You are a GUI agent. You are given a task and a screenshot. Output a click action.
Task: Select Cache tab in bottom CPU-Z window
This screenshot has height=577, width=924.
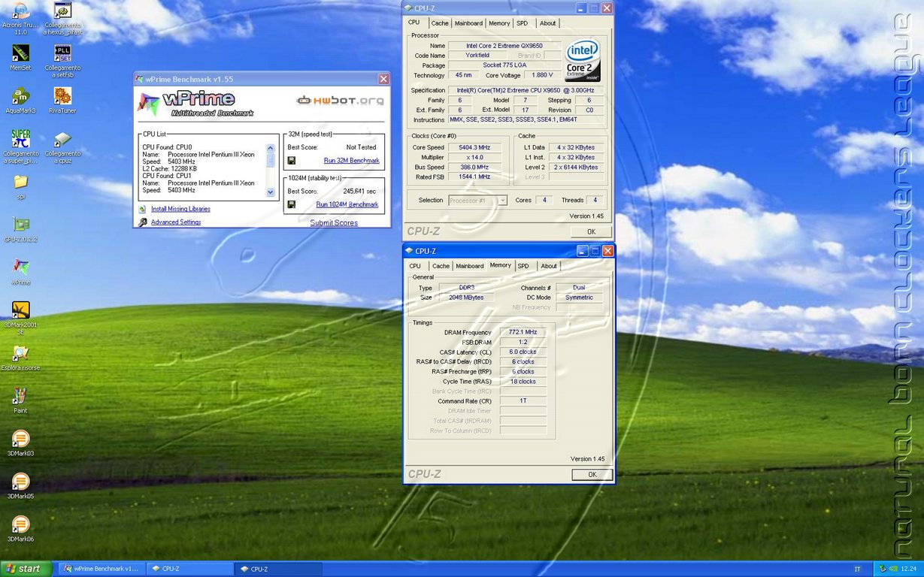tap(441, 266)
